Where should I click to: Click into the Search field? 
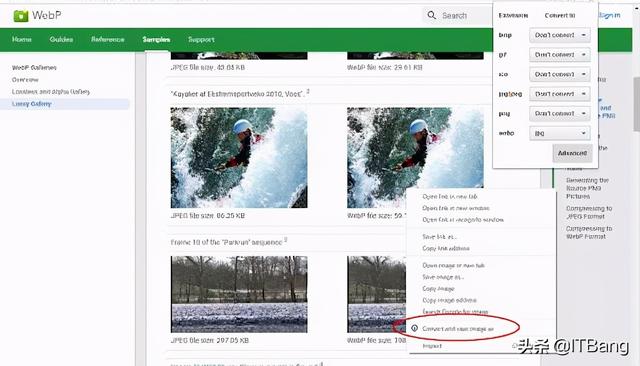click(457, 16)
